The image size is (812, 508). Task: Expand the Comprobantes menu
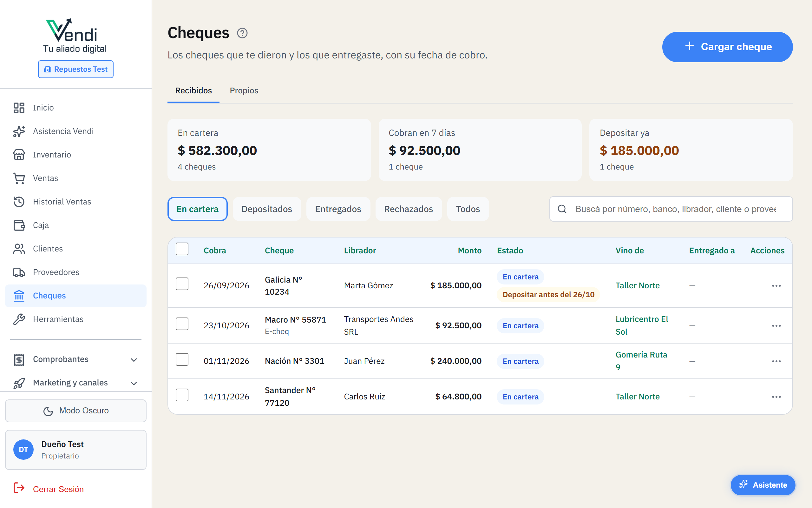[76, 359]
